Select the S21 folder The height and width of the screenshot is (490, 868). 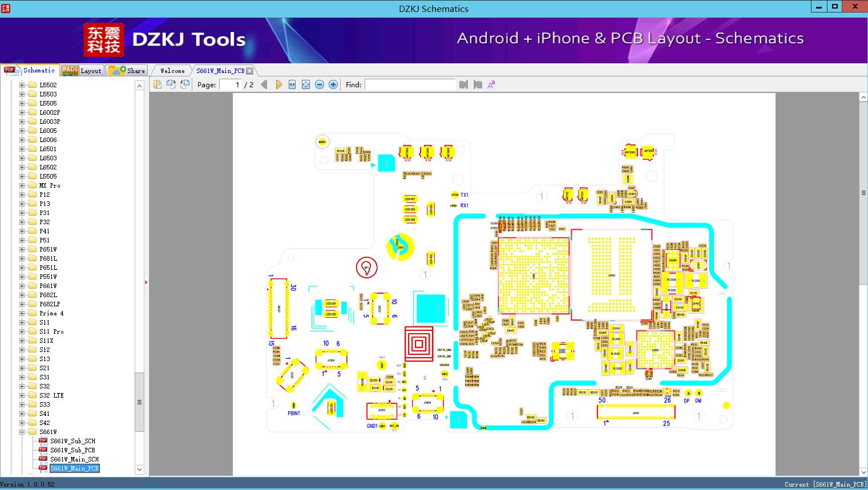click(45, 368)
